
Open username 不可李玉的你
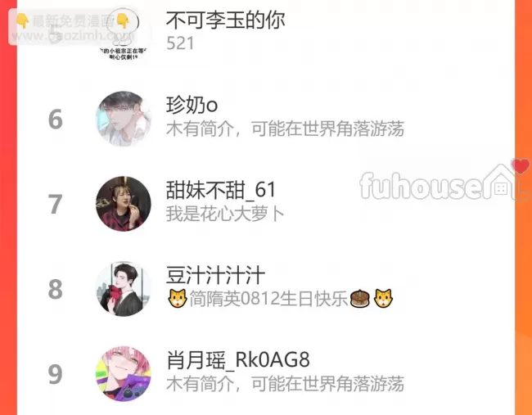(x=225, y=20)
